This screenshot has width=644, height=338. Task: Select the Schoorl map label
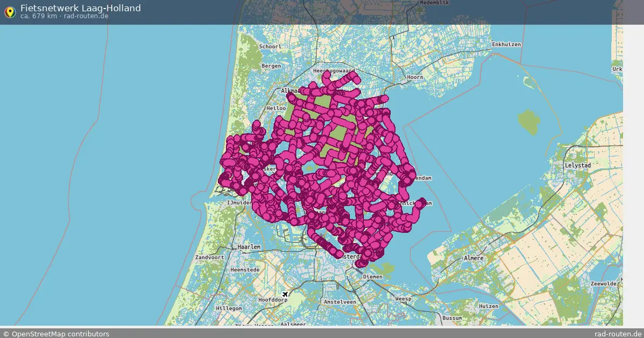point(270,47)
